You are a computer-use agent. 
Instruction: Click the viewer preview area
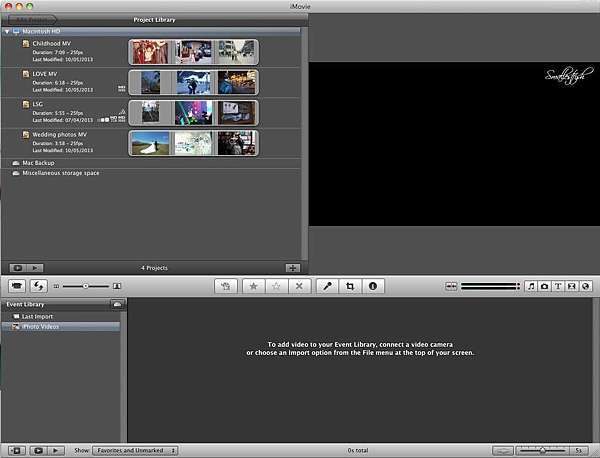pyautogui.click(x=454, y=144)
